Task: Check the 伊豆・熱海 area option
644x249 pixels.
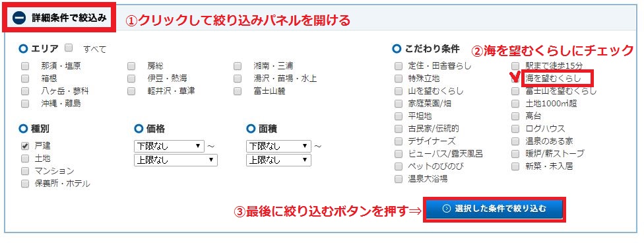Action: 131,79
